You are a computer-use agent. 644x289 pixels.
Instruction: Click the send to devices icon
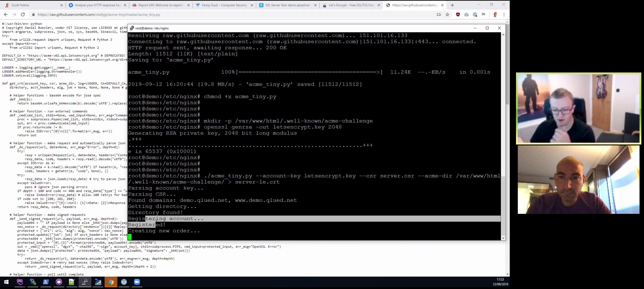439,15
